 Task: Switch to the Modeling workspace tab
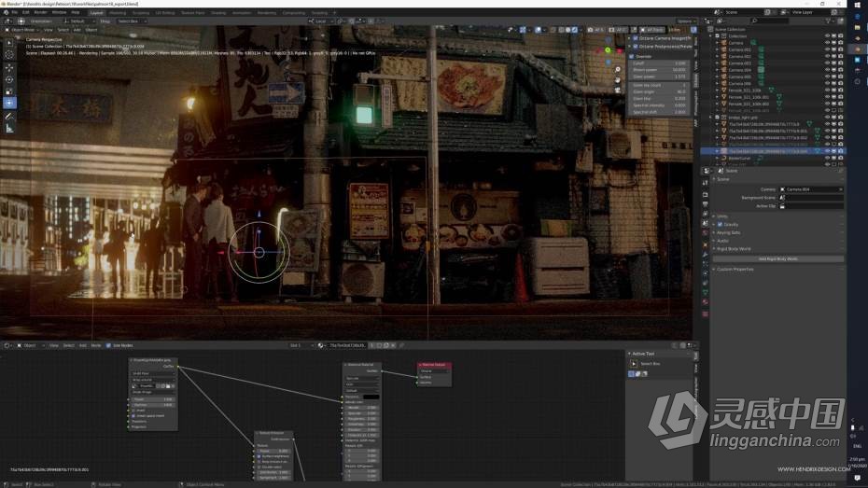[118, 13]
